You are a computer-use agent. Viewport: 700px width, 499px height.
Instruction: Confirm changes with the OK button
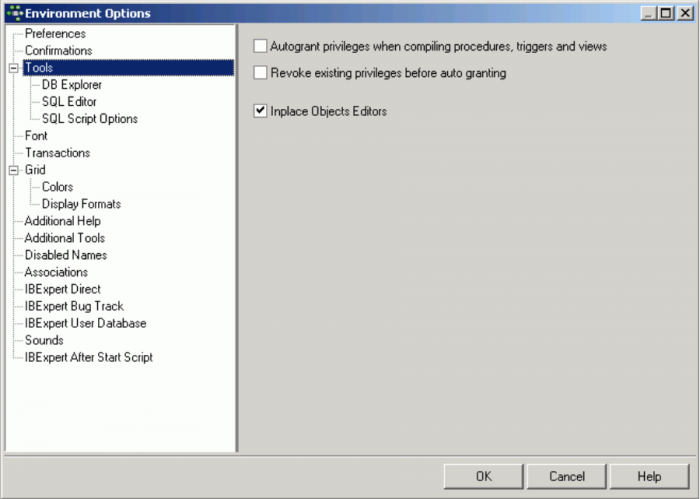483,476
